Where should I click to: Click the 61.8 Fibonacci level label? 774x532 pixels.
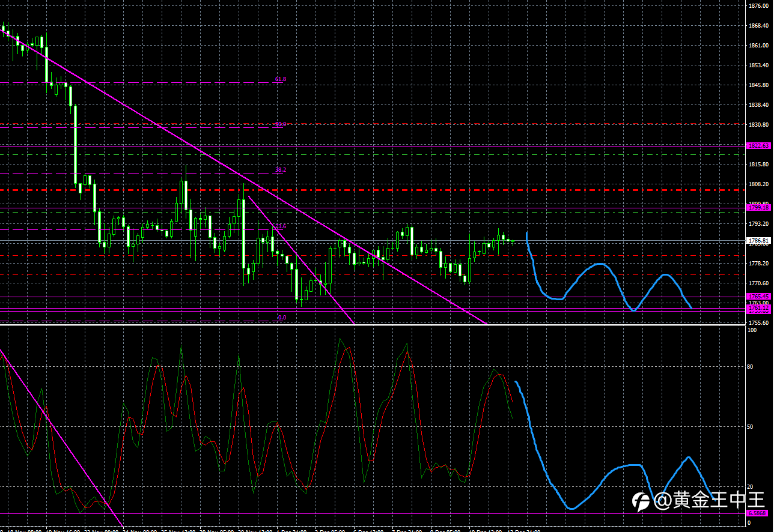tap(281, 79)
